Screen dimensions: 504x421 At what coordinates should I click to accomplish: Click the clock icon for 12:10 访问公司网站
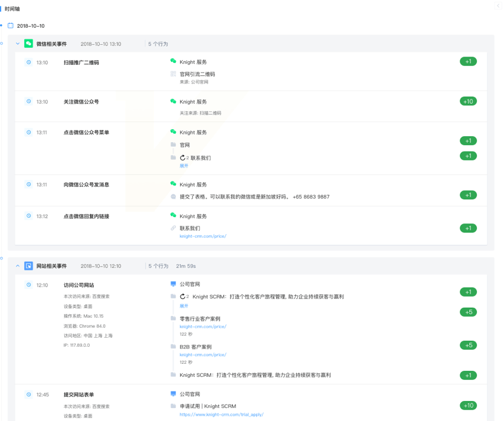(x=29, y=285)
